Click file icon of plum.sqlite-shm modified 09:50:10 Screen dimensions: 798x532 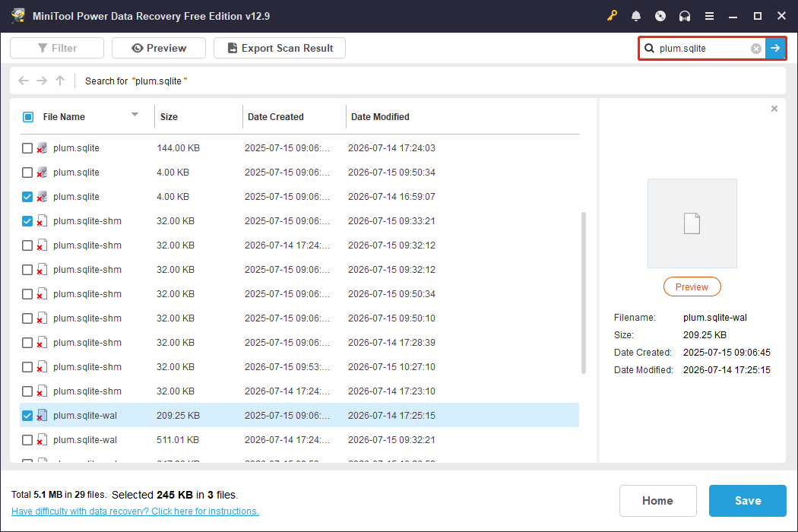point(43,318)
